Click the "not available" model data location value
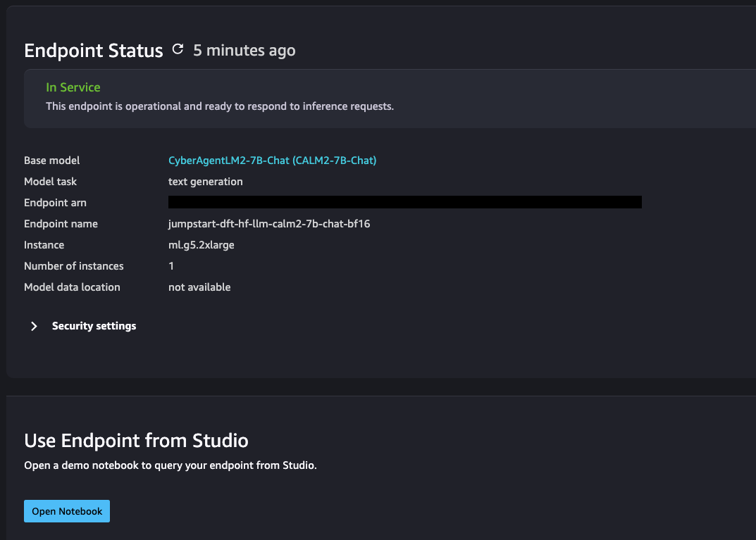The width and height of the screenshot is (756, 540). pyautogui.click(x=199, y=287)
